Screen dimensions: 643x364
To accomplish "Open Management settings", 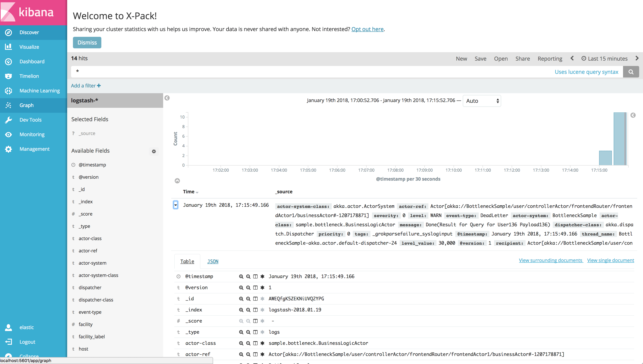I will coord(34,149).
